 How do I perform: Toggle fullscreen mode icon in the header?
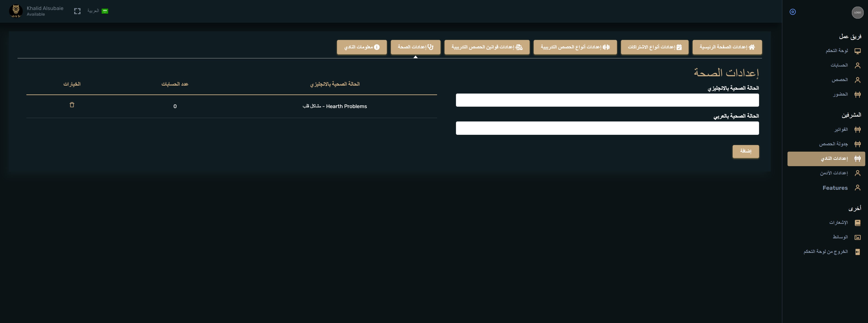tap(77, 11)
